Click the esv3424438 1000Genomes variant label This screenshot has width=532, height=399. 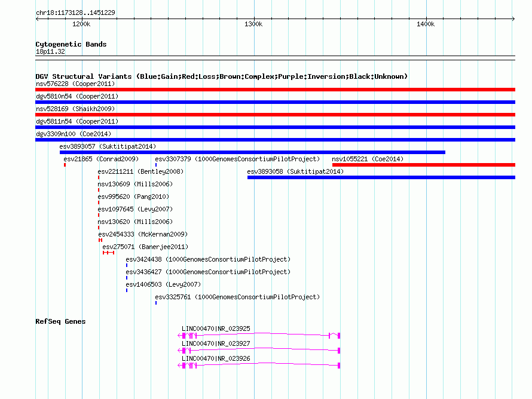(209, 259)
